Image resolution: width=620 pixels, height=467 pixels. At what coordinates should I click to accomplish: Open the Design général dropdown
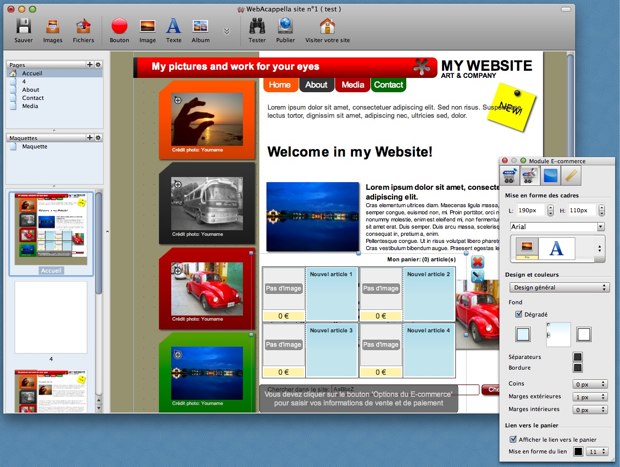559,287
